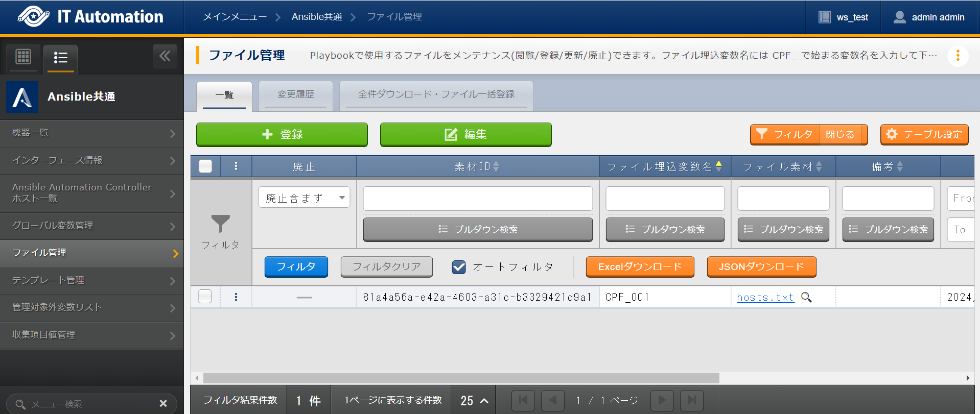Viewport: 980px width, 414px height.
Task: Open row action menu for CPF_001 row
Action: [x=236, y=297]
